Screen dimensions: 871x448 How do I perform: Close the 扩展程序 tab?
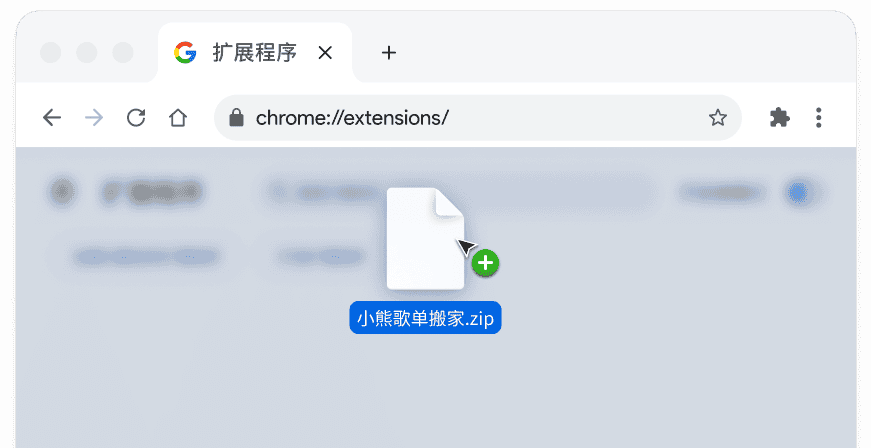tap(325, 53)
